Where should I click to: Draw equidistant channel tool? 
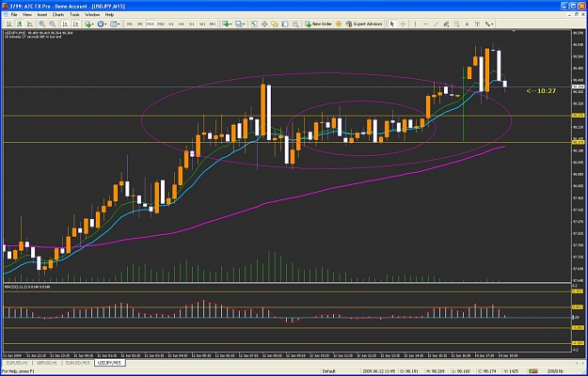pos(446,23)
